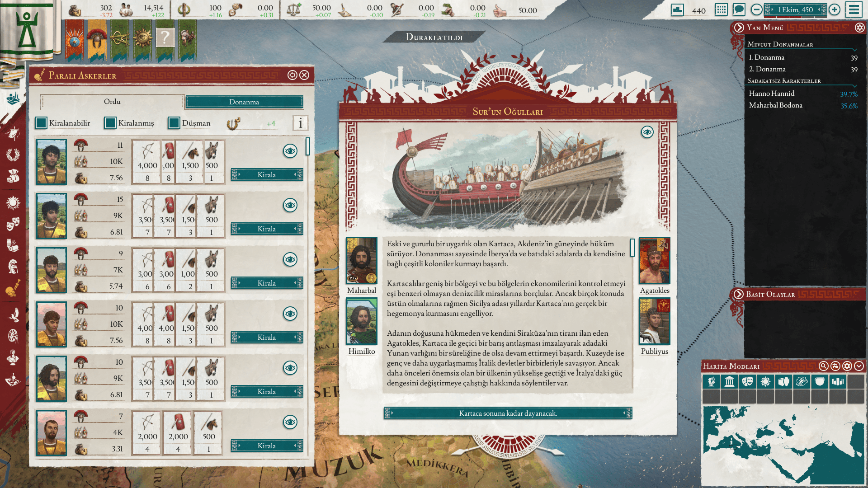
Task: Click Maharbal's character portrait
Action: (362, 261)
